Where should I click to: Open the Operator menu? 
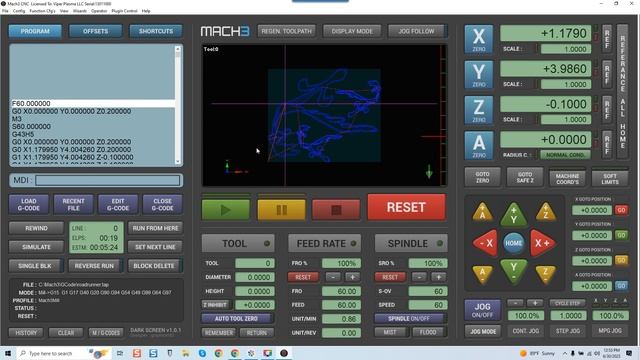tap(99, 11)
